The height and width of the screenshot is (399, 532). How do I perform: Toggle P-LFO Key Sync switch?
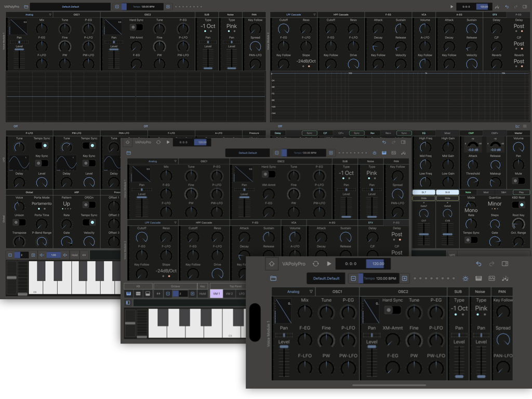click(x=42, y=163)
